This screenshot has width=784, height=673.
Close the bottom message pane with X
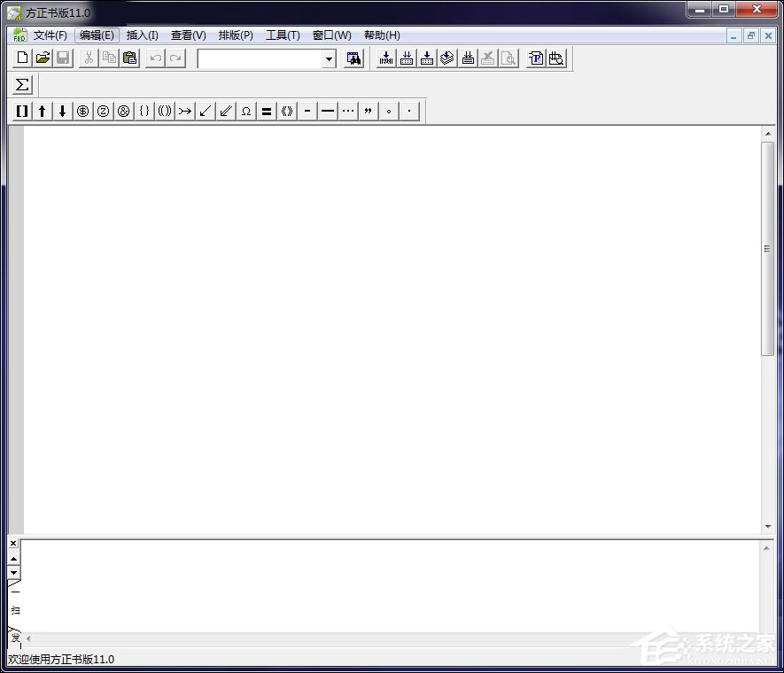tap(13, 543)
